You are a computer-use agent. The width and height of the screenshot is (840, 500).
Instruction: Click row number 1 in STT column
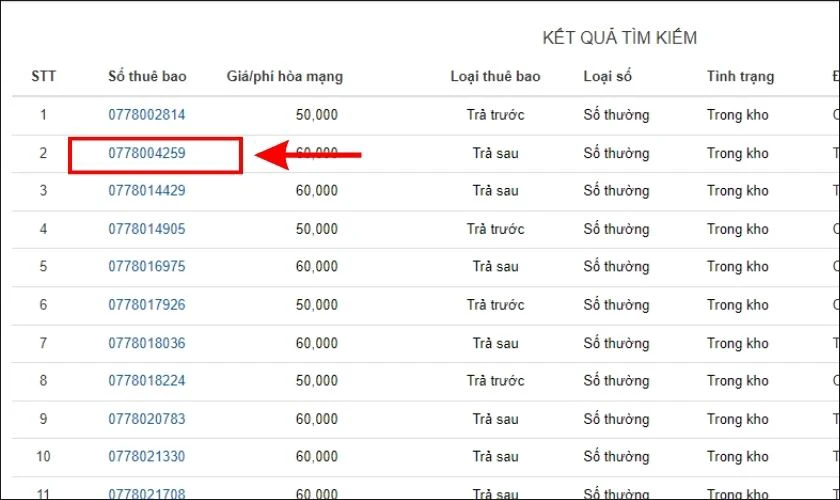(x=43, y=115)
